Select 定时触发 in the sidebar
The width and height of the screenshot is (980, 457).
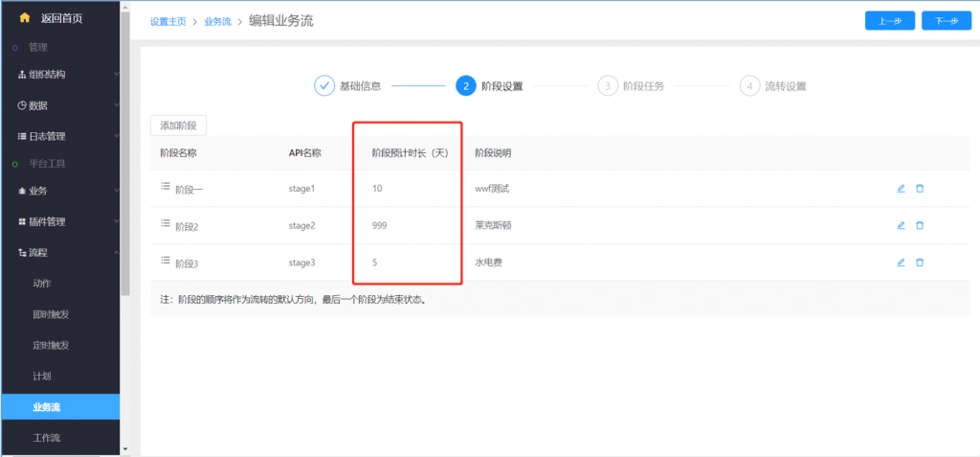coord(50,345)
